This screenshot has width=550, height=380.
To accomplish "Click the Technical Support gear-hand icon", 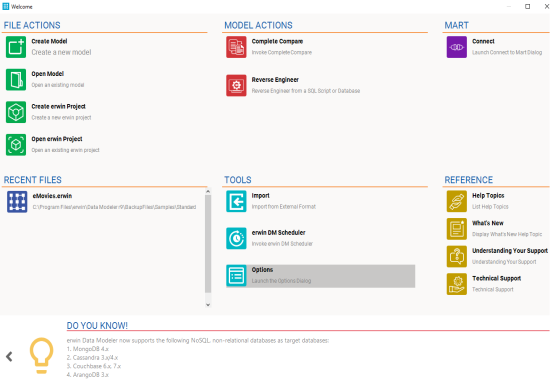I will [x=457, y=284].
